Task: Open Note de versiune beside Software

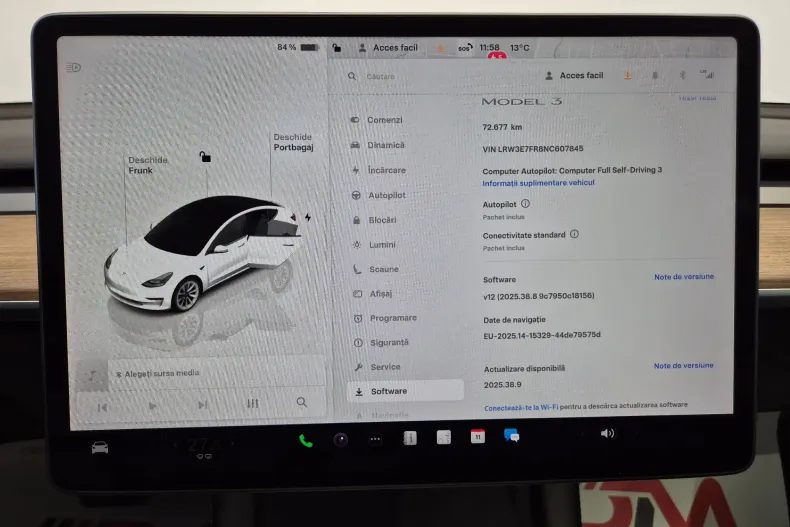Action: pos(684,277)
